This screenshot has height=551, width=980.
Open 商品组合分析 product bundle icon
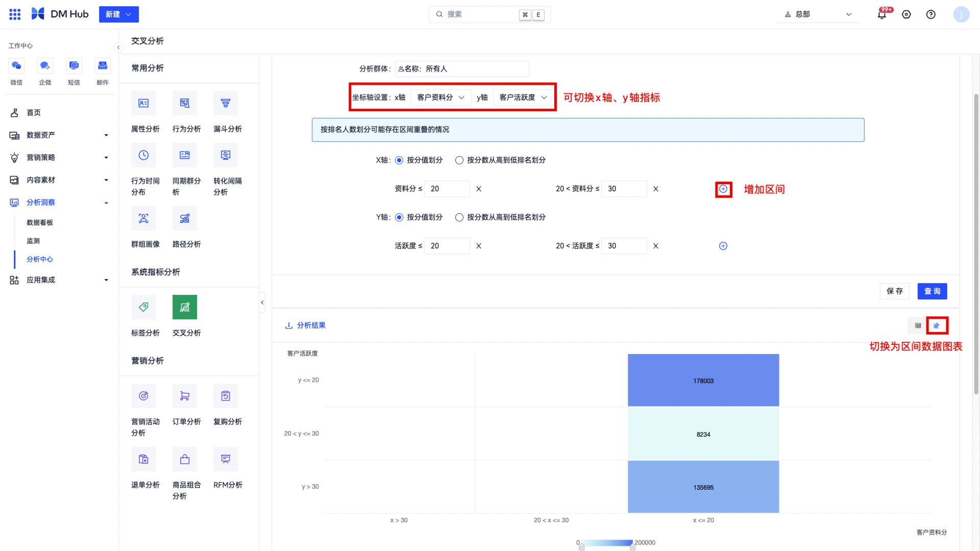pyautogui.click(x=185, y=459)
